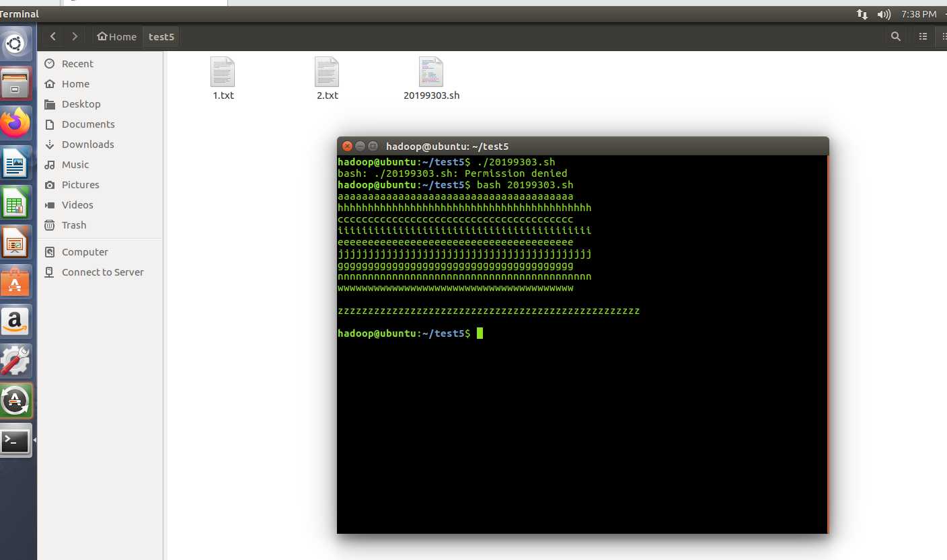Click the row of "c" characters in terminal

[x=455, y=219]
